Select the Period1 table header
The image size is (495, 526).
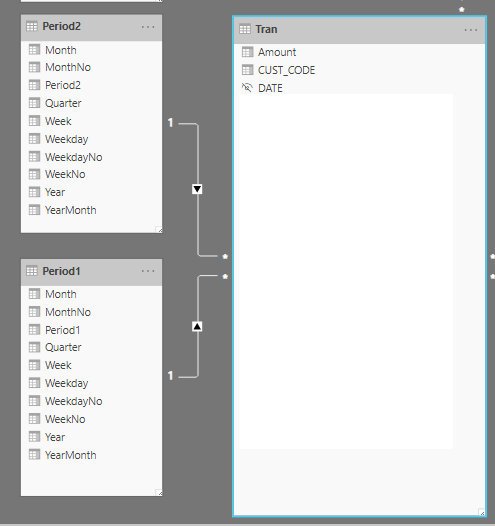(92, 272)
